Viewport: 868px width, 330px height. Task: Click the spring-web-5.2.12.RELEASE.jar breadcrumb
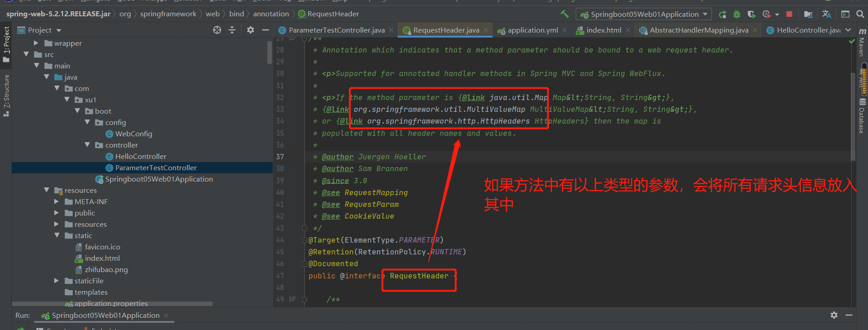[58, 14]
